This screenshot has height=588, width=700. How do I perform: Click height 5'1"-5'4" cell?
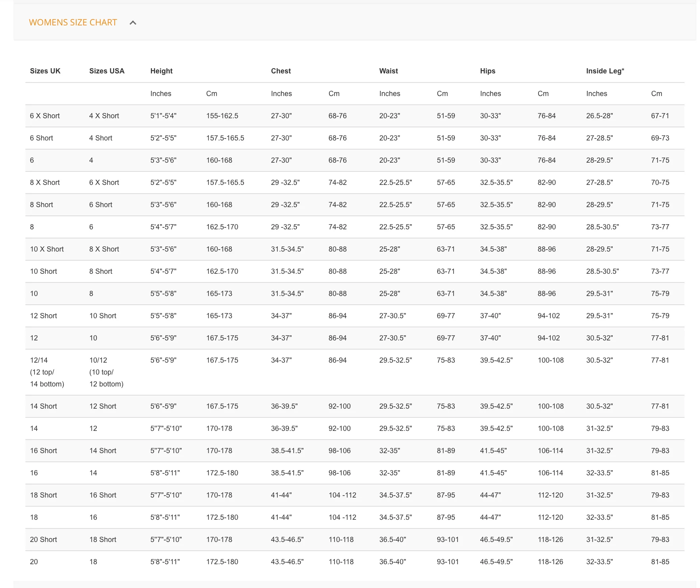pyautogui.click(x=163, y=116)
